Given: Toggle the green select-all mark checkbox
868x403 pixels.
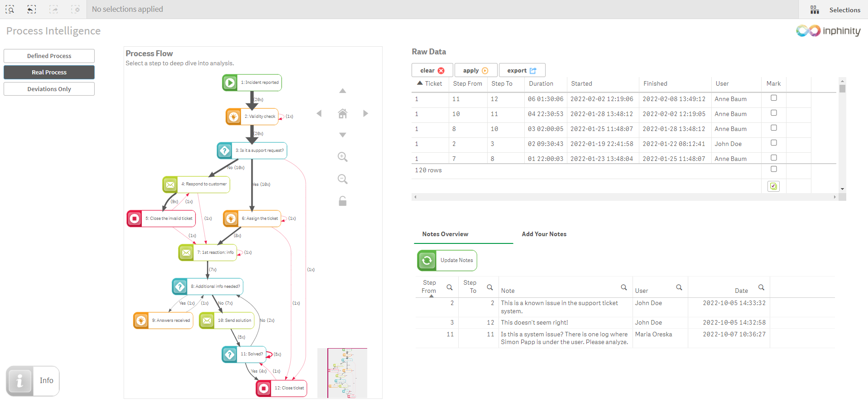Looking at the screenshot, I should pos(773,186).
